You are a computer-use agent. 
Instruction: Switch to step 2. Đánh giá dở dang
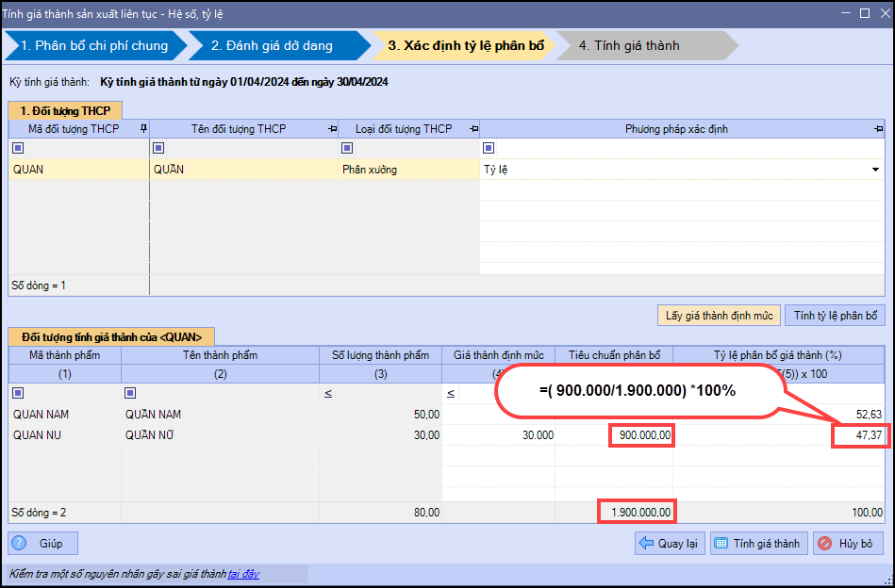[272, 45]
